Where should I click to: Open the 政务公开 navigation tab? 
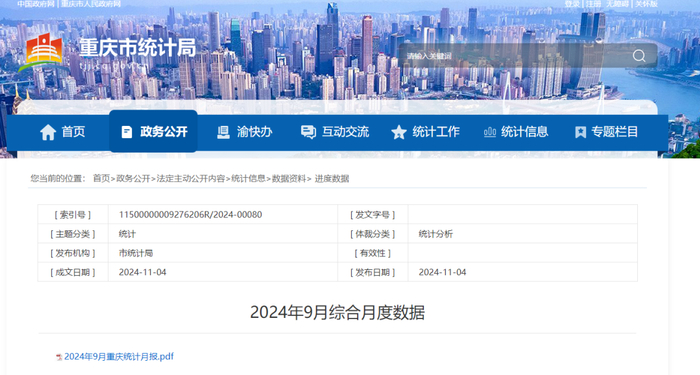pos(154,132)
